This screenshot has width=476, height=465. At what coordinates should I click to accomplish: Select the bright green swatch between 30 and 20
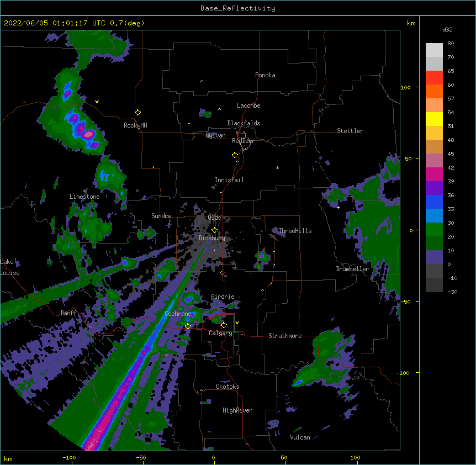point(434,230)
